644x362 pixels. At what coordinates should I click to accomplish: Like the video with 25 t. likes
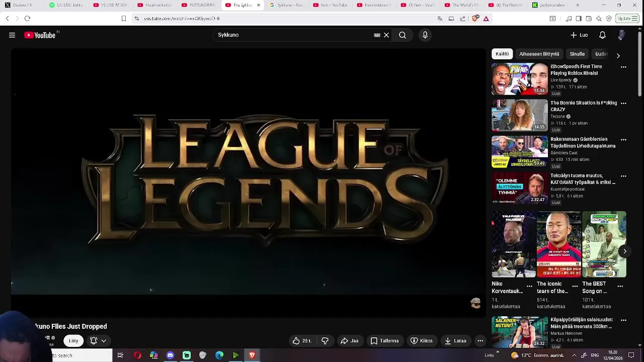(x=302, y=341)
